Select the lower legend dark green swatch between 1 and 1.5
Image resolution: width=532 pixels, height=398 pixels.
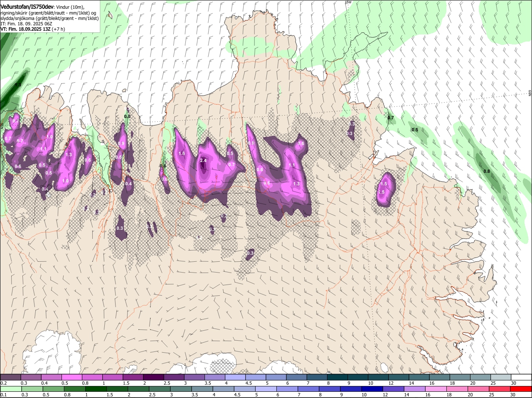(x=95, y=389)
